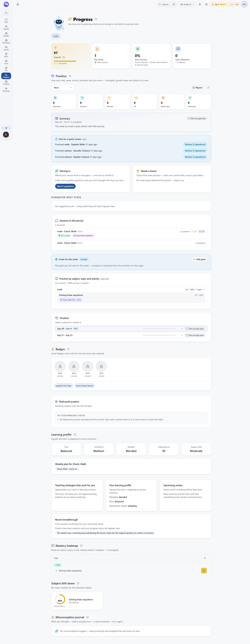Click the locked Lv 2 badge
Viewport: 250px width, 644px height.
pos(60,366)
